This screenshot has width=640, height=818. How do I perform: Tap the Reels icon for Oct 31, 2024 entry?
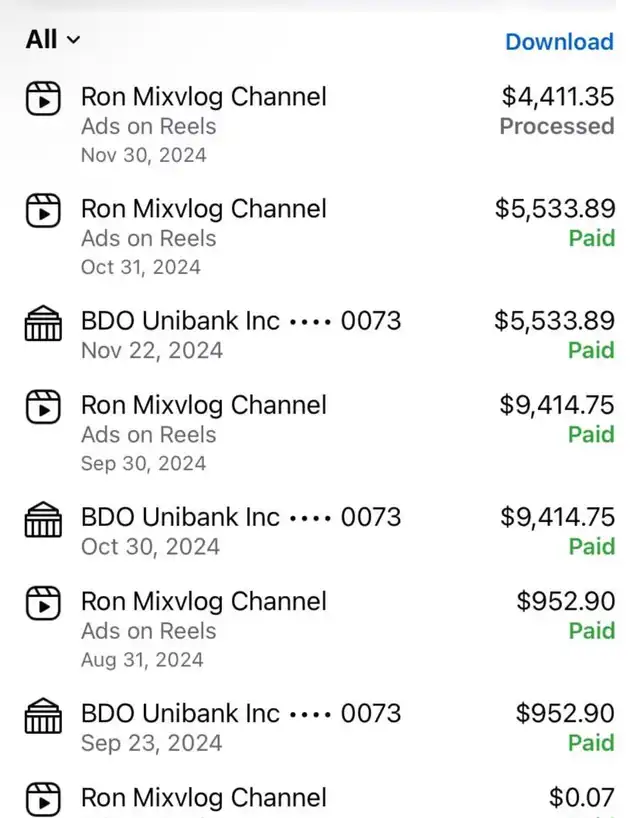click(43, 210)
